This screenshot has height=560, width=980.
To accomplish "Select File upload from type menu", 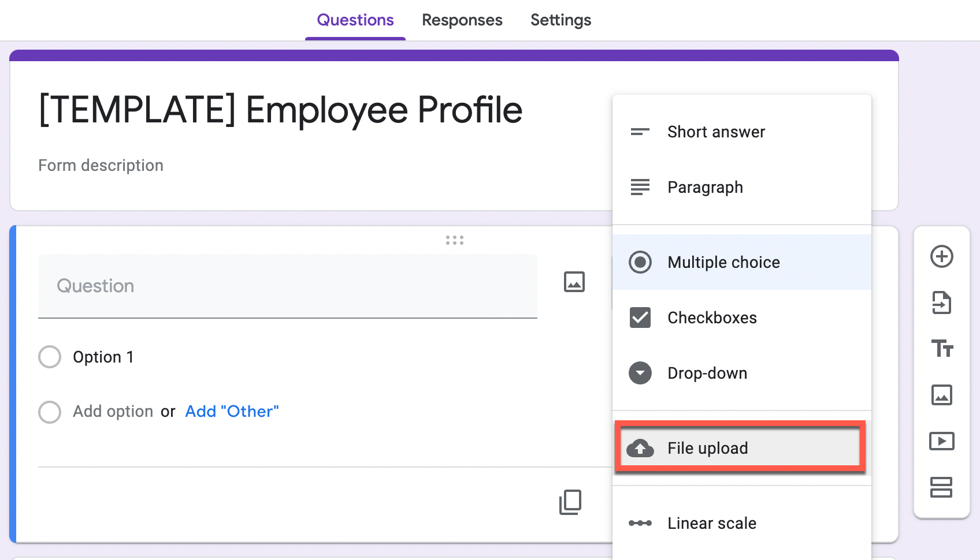I will coord(707,448).
